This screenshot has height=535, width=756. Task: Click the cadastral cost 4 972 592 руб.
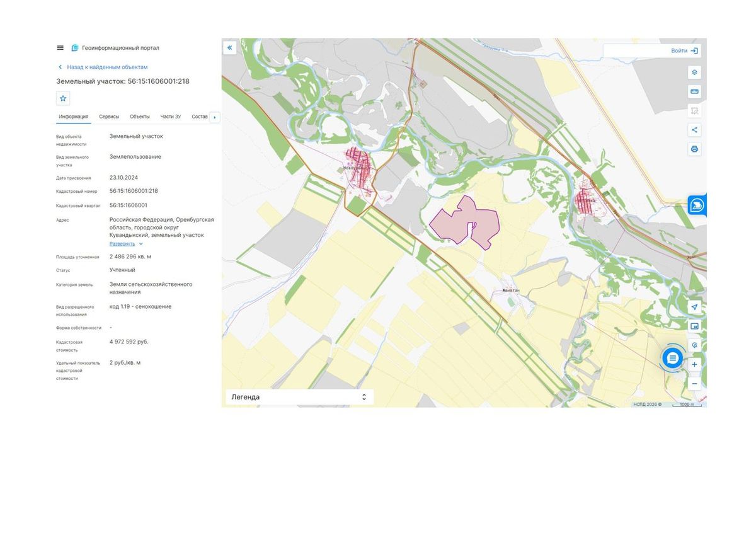coord(129,342)
